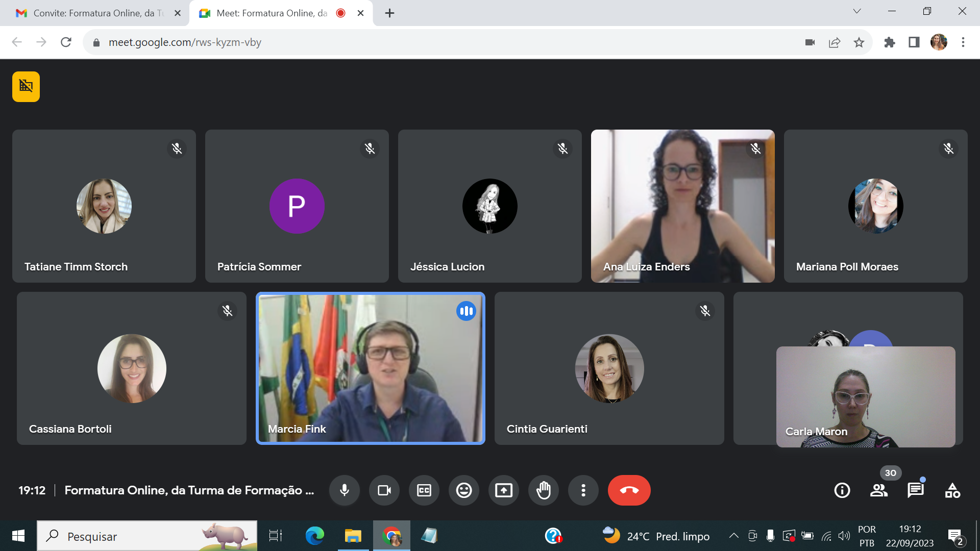Send a reaction with emoji icon
Viewport: 980px width, 551px height.
click(463, 490)
